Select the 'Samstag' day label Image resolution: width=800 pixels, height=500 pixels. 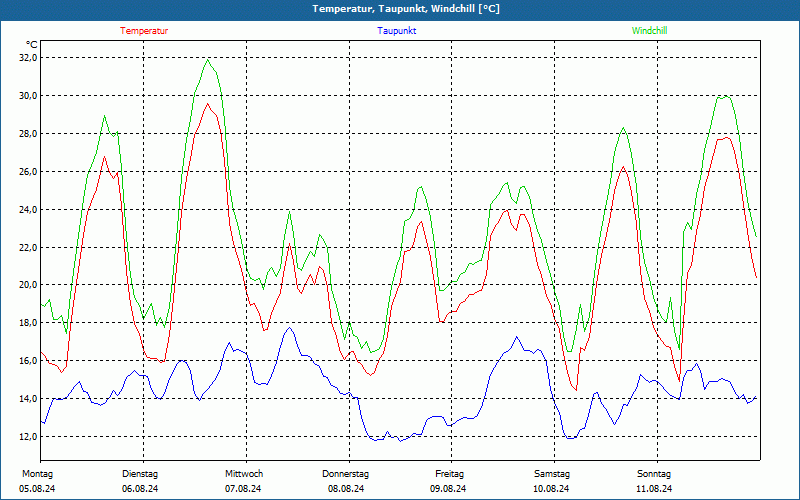click(x=551, y=474)
